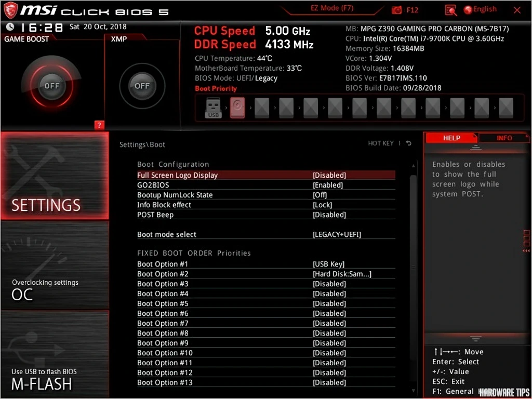Screen dimensions: 532x399
Task: Close the BIOS with the X icon
Action: [x=517, y=10]
